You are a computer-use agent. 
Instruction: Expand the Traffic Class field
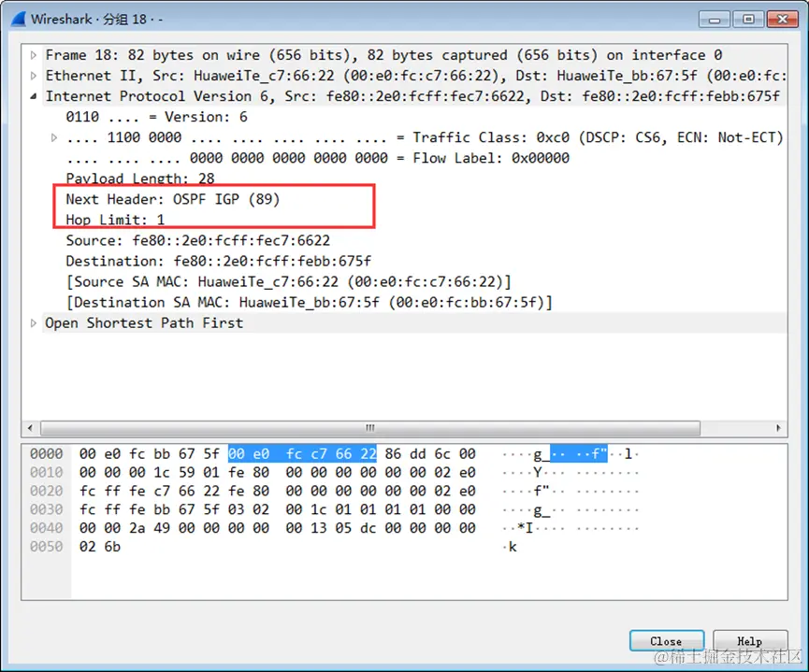tap(54, 137)
